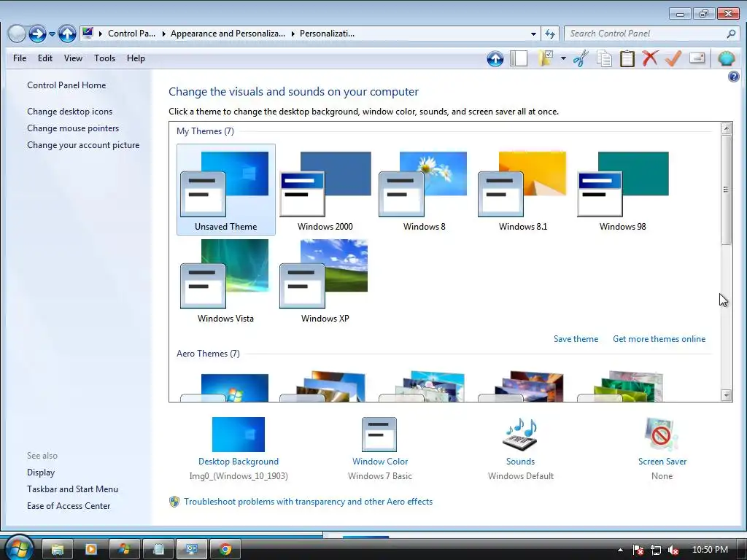Show hidden tray icons arrow
This screenshot has width=747, height=560.
620,550
